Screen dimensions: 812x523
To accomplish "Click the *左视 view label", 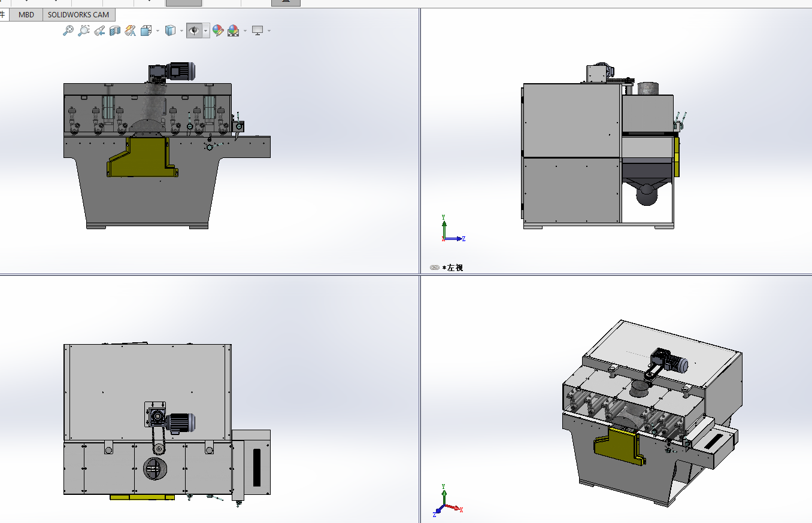I will click(x=453, y=267).
